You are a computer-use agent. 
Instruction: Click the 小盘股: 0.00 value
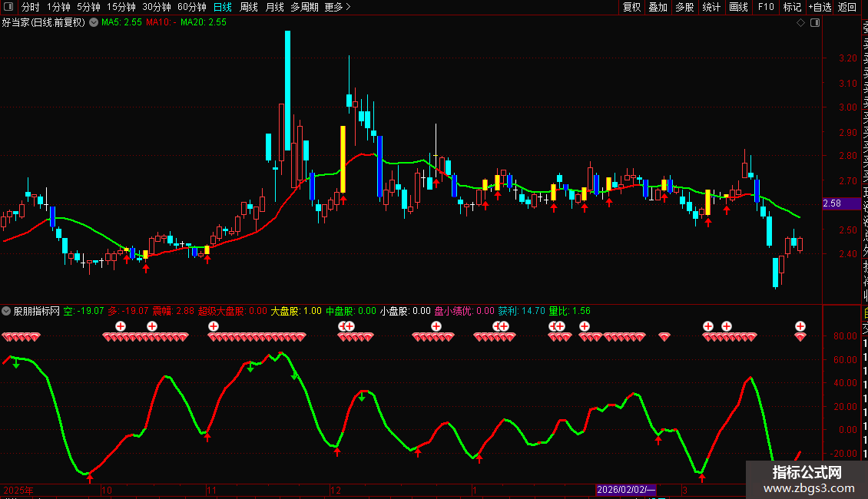pyautogui.click(x=406, y=311)
